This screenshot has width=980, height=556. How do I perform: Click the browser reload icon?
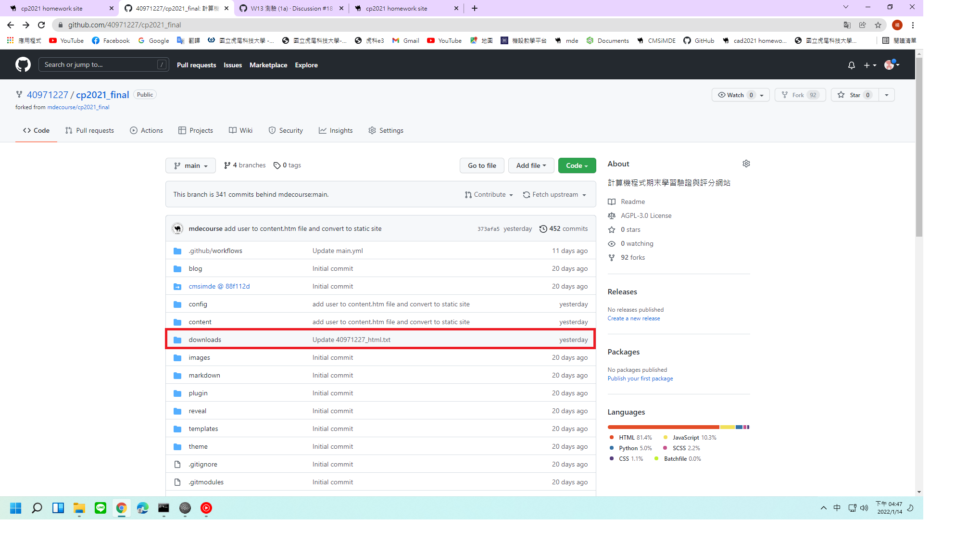42,25
